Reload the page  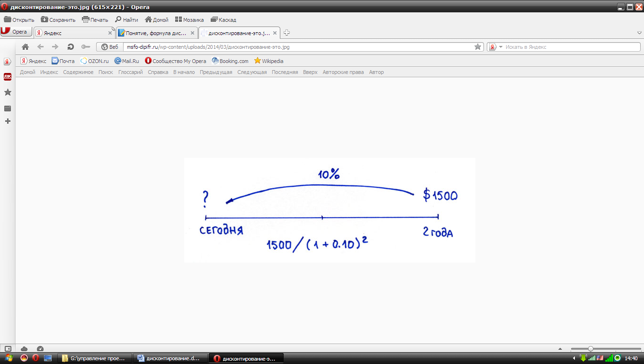pos(71,47)
